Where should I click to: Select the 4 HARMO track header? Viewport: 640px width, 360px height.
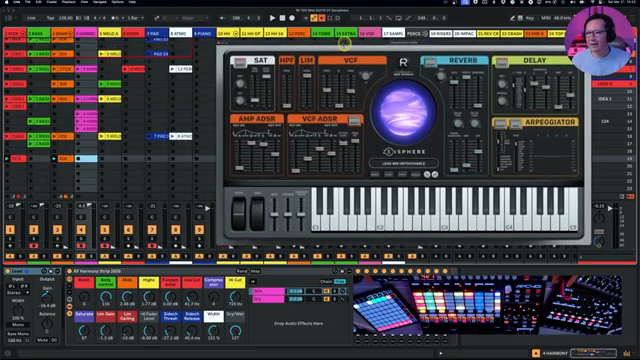(x=86, y=33)
